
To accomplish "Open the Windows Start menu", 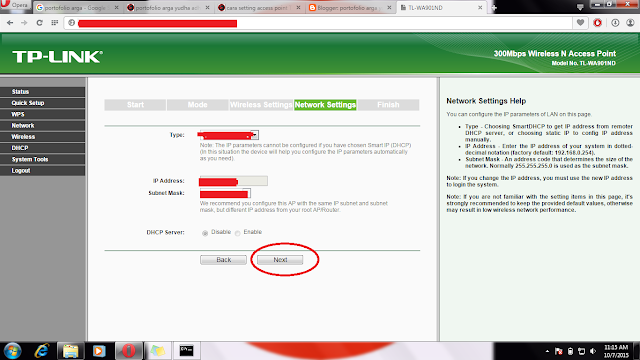I will click(x=13, y=351).
